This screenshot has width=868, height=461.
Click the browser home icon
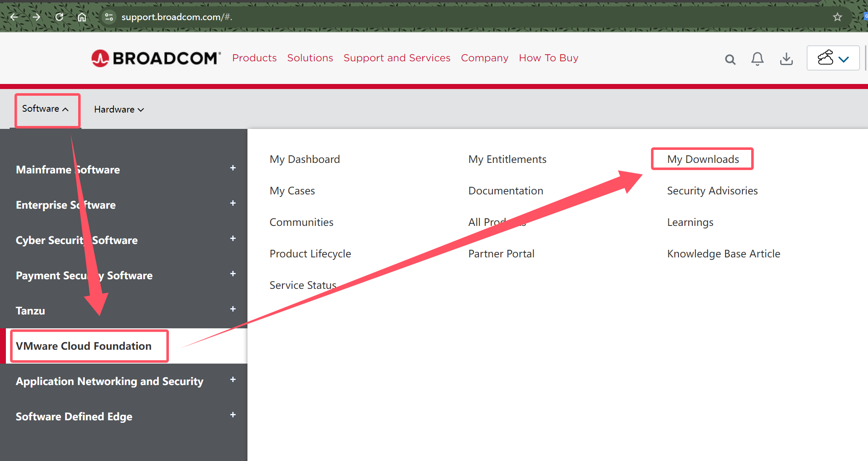pyautogui.click(x=82, y=17)
